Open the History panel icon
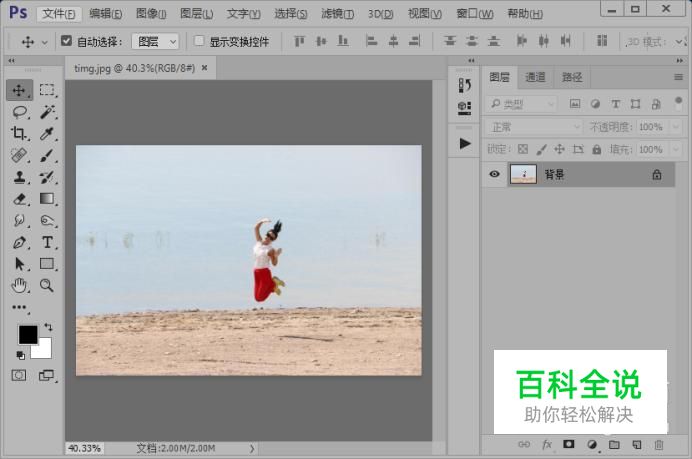 [x=464, y=86]
